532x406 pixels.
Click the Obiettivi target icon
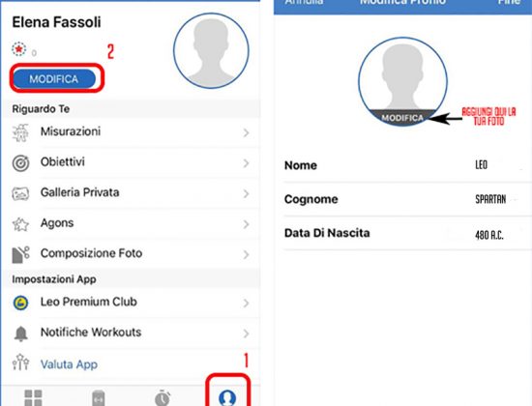20,163
